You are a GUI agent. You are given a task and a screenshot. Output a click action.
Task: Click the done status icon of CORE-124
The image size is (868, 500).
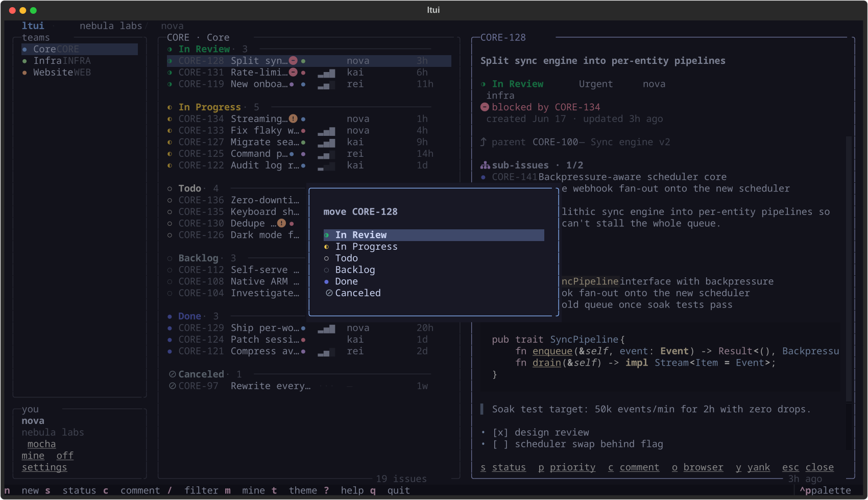click(170, 340)
